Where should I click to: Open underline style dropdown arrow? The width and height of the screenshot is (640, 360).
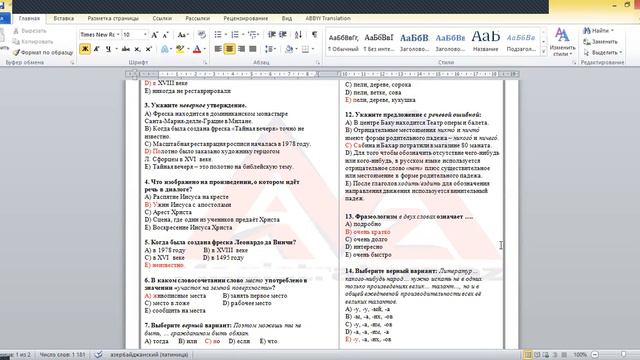click(x=116, y=49)
